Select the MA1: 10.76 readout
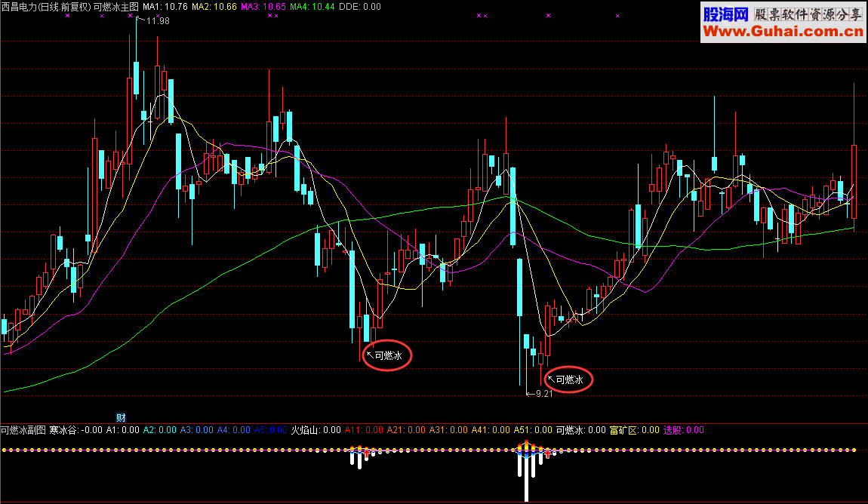Screen dimensions: 868x504 pos(165,7)
